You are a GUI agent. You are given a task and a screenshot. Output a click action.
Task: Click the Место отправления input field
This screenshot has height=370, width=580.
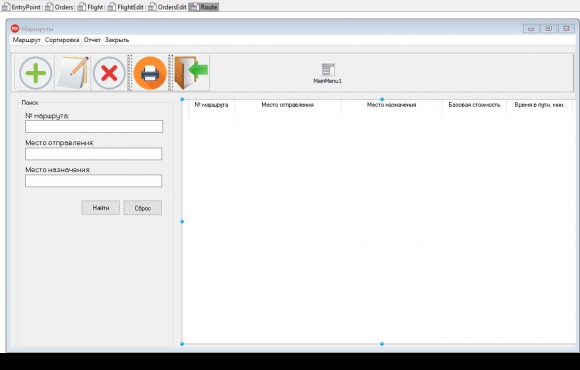point(94,154)
